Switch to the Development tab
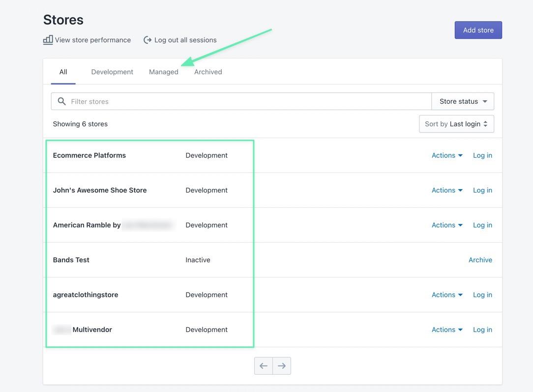The height and width of the screenshot is (392, 533). coord(112,72)
